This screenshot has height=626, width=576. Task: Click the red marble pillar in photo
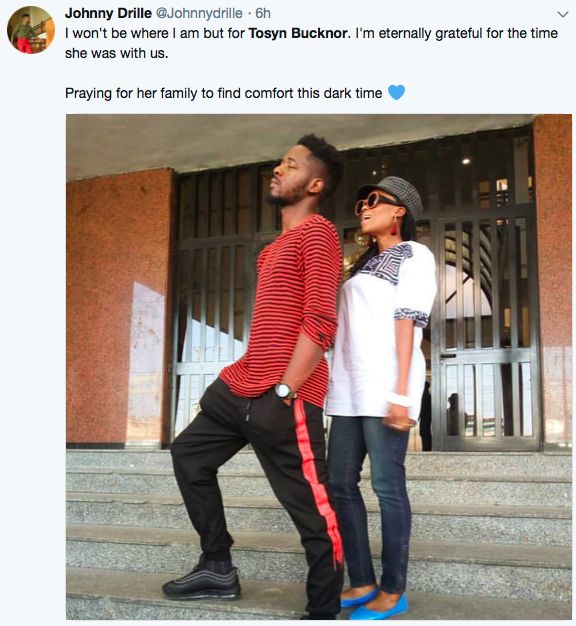click(x=119, y=307)
